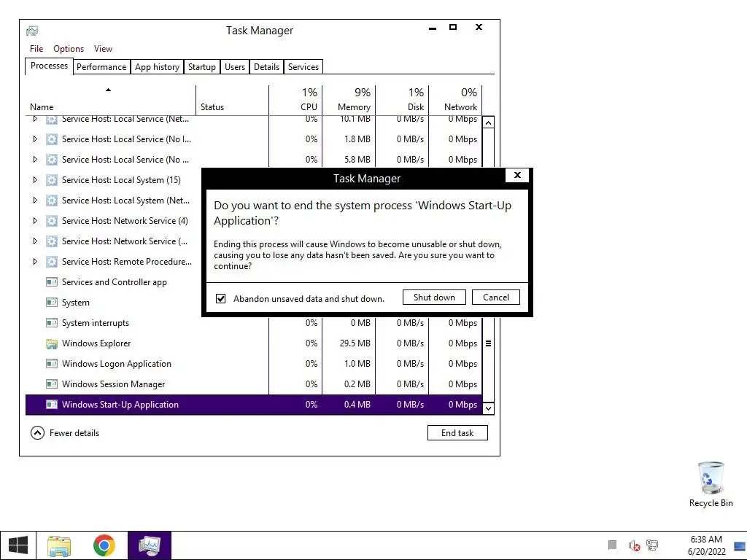Uncheck Abandon unsaved data and shut down

pos(220,298)
